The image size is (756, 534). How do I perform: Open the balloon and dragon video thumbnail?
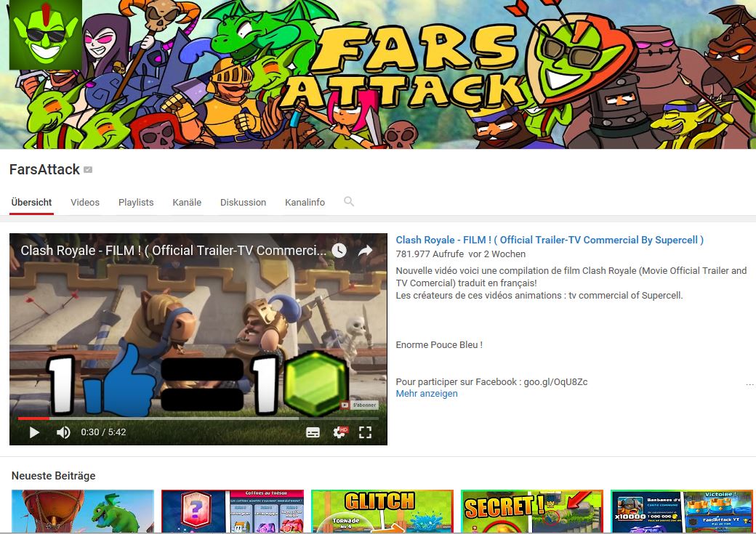tap(83, 511)
